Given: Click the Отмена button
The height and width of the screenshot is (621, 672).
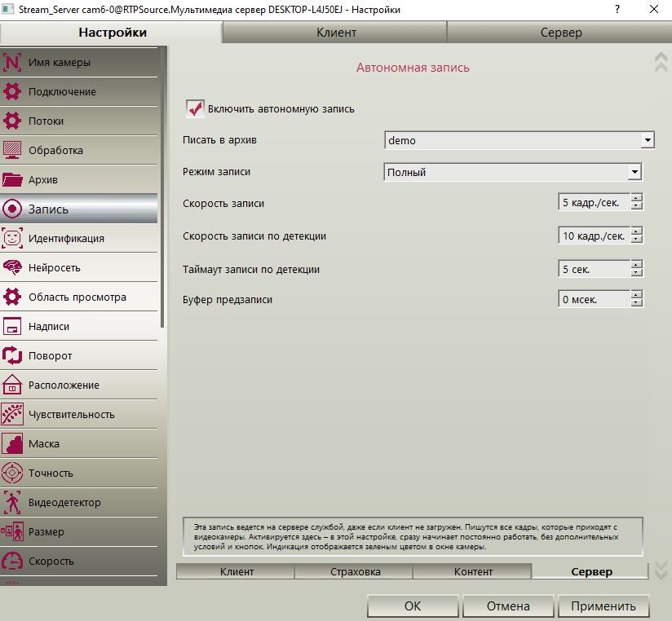Looking at the screenshot, I should tap(508, 606).
